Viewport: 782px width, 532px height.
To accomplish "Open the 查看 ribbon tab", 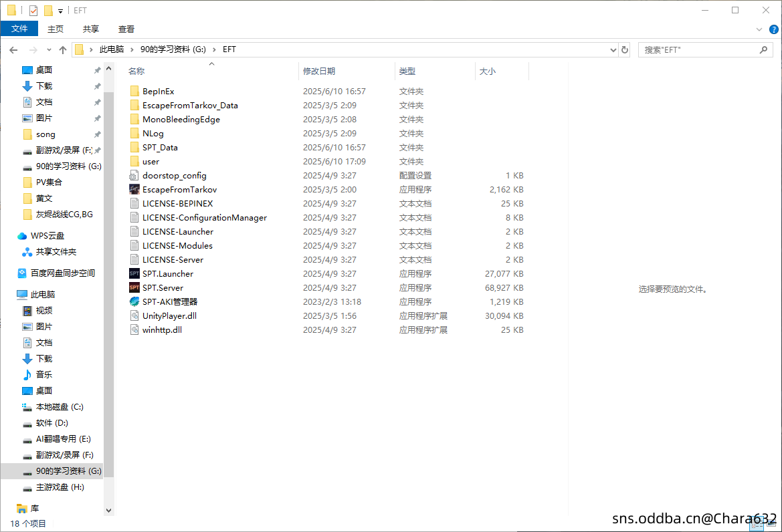I will pos(126,29).
